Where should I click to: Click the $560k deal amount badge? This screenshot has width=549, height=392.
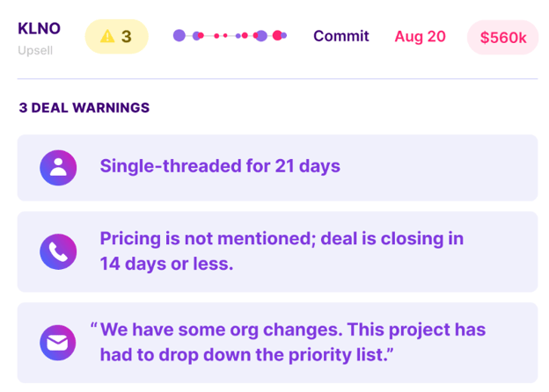[503, 38]
